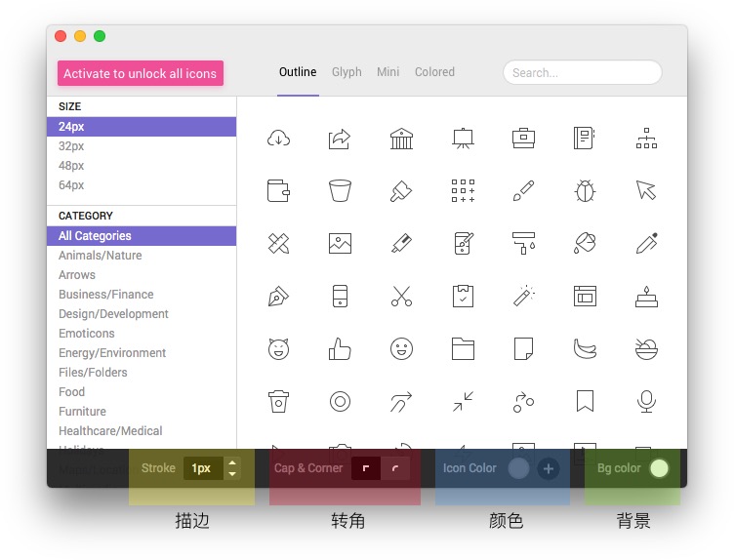Screen dimensions: 734x560
Task: Select the magic wand icon
Action: point(524,296)
